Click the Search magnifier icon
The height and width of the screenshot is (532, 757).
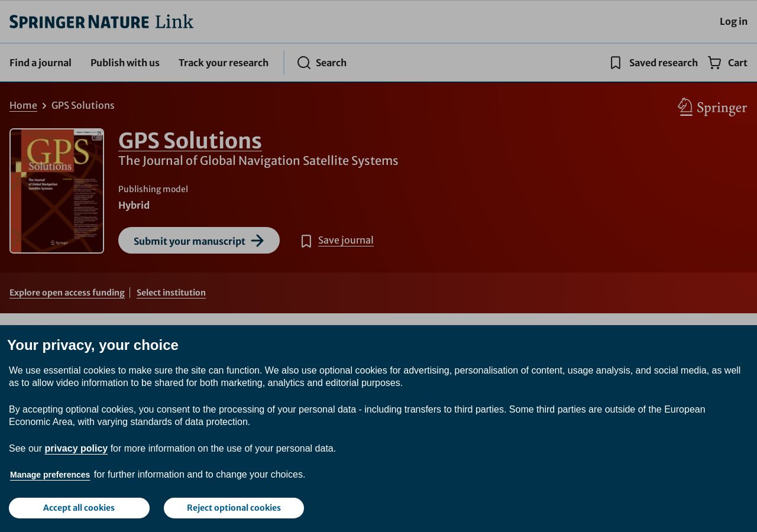304,63
